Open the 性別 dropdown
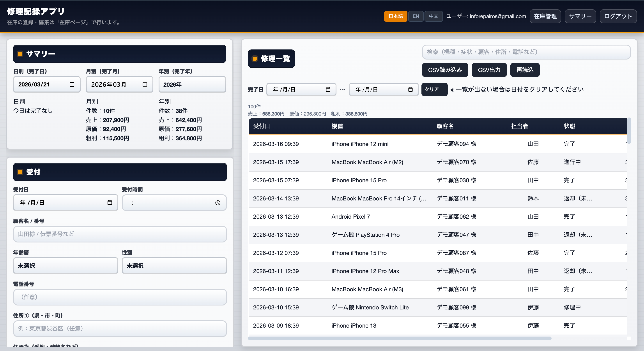 [x=174, y=266]
